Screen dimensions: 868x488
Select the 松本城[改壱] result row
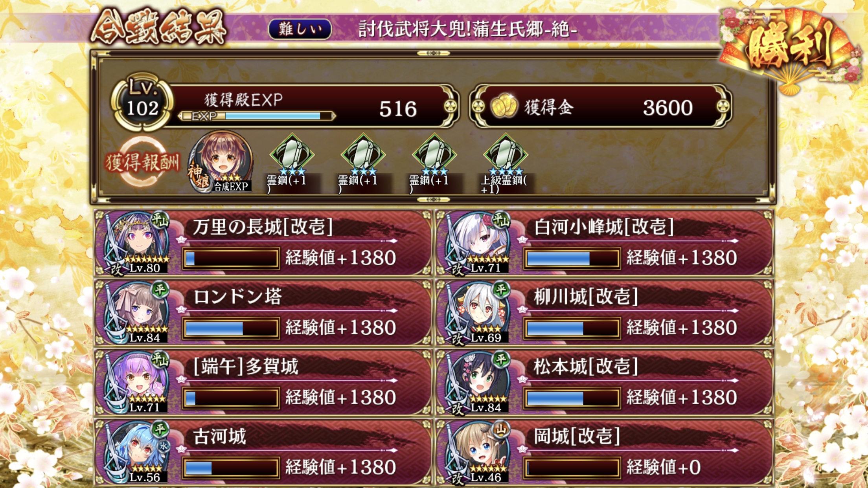click(605, 382)
